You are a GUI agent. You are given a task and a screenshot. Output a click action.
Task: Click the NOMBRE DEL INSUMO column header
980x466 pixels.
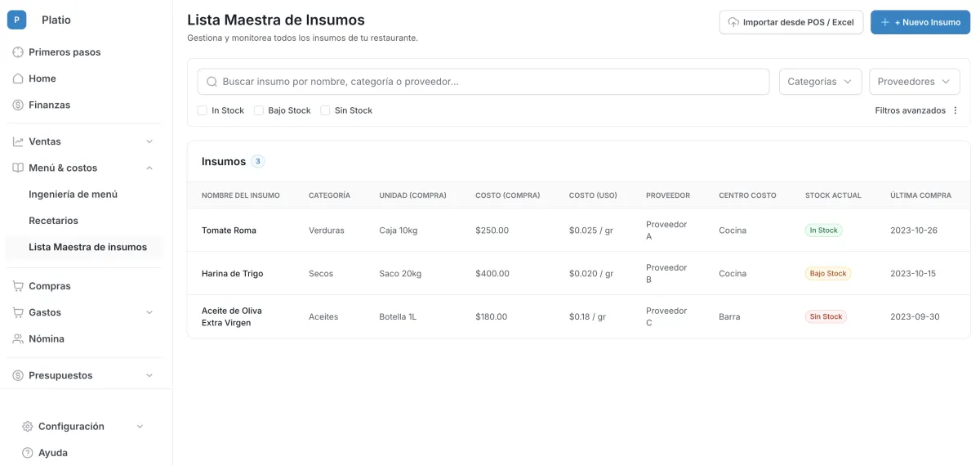click(241, 195)
